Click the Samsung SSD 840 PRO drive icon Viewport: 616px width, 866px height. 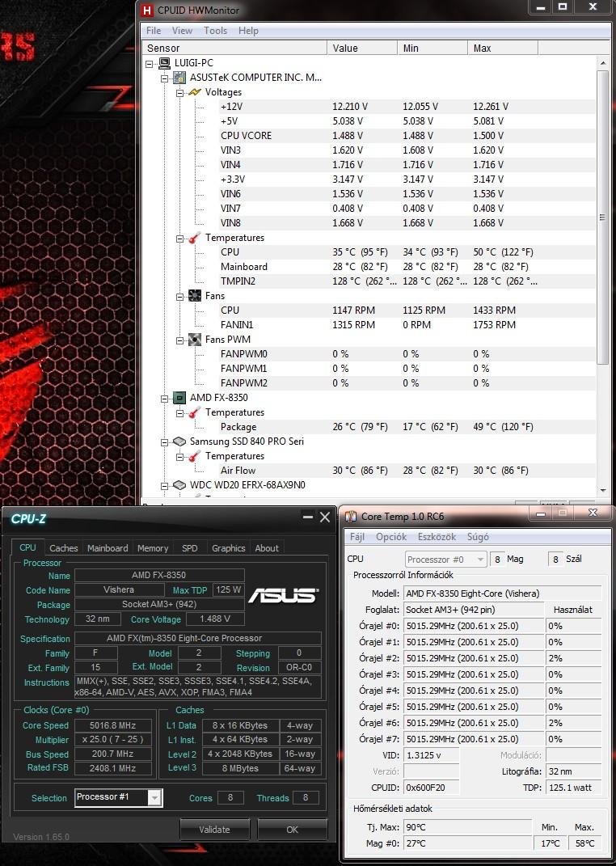pos(179,441)
